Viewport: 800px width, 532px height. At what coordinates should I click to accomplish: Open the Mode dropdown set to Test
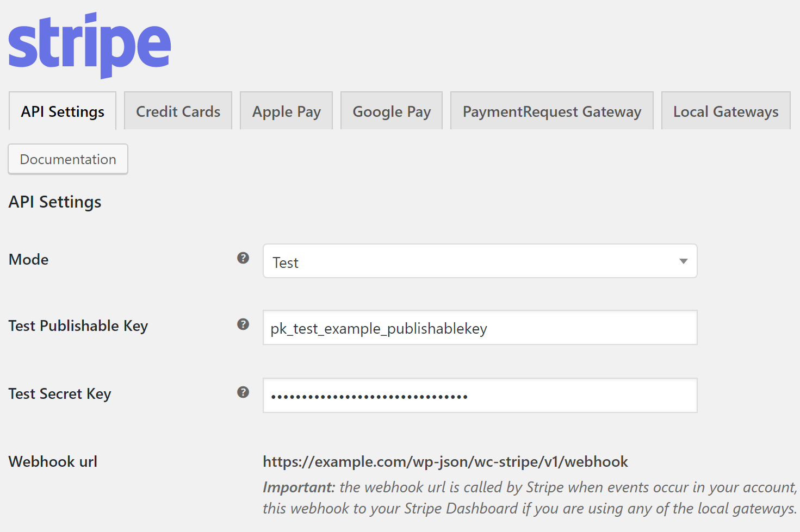coord(480,261)
